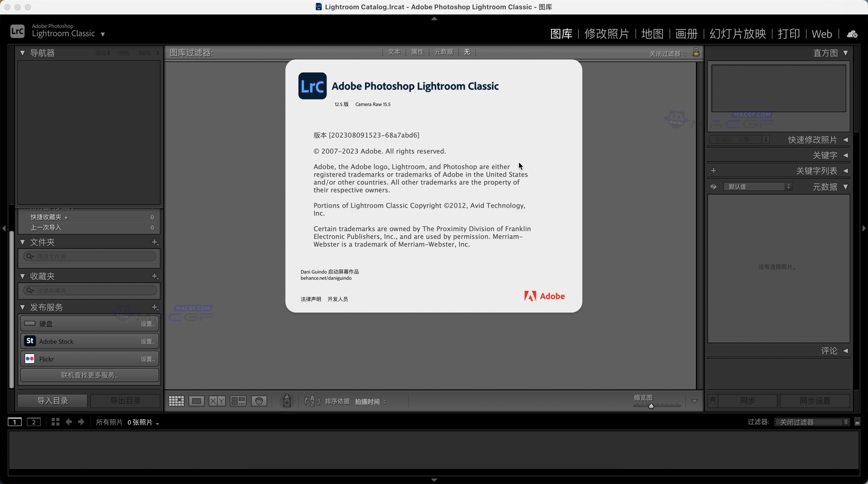Viewport: 868px width, 484px height.
Task: Switch to Loupe view
Action: (x=197, y=401)
